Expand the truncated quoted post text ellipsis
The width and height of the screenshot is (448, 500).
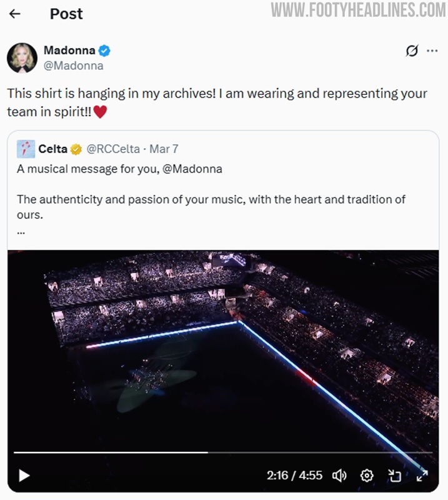tap(21, 231)
